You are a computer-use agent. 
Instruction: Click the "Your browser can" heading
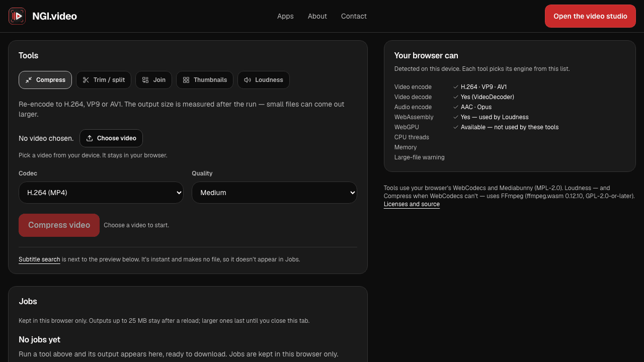click(426, 56)
